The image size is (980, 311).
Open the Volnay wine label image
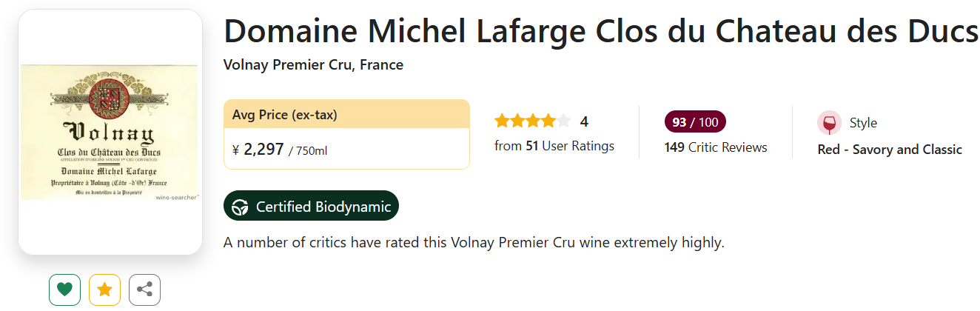tap(110, 133)
